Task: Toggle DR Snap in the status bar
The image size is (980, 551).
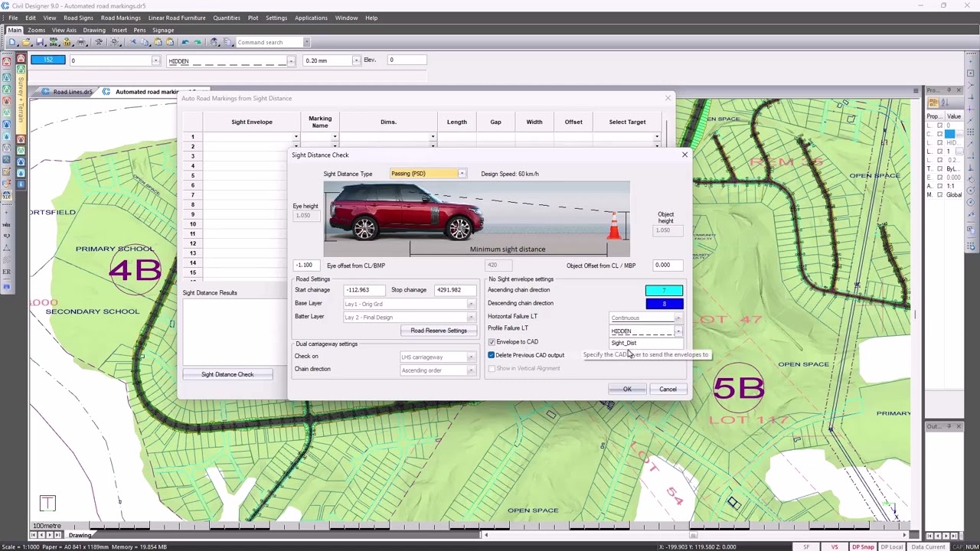Action: 863,546
